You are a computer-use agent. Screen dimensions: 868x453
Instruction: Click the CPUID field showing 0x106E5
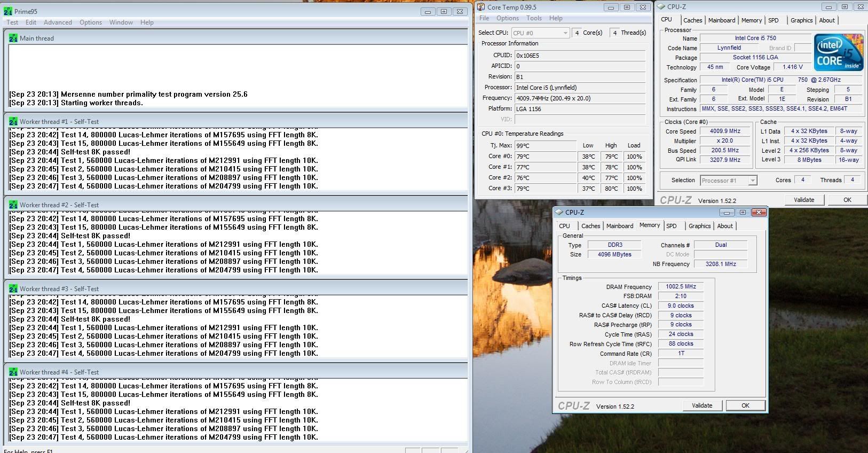coord(580,56)
